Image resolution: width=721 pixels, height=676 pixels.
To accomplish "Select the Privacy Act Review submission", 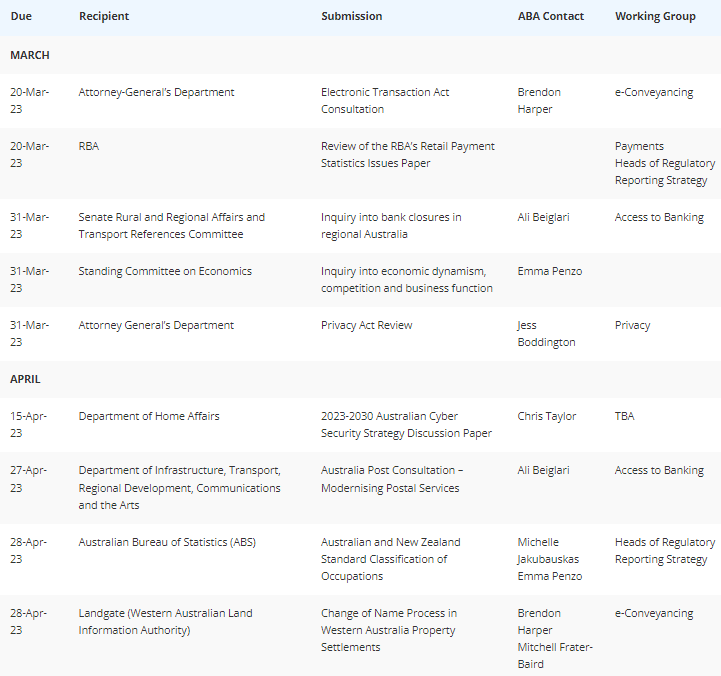I will pyautogui.click(x=366, y=325).
